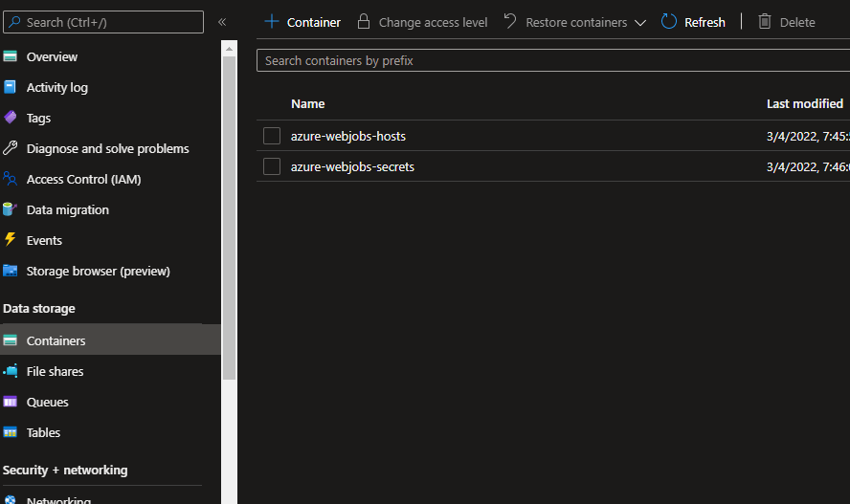Sort by Name column header
The width and height of the screenshot is (850, 504).
[308, 104]
